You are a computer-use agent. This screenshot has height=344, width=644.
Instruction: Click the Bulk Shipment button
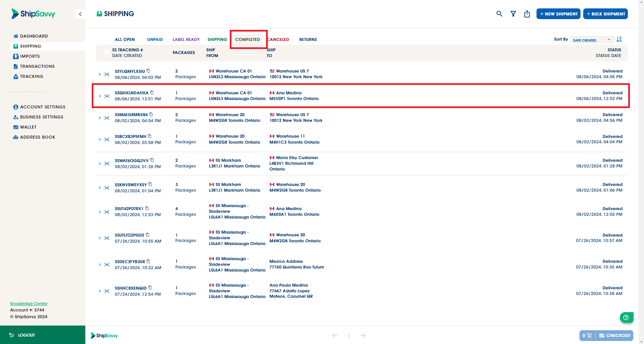tap(605, 14)
